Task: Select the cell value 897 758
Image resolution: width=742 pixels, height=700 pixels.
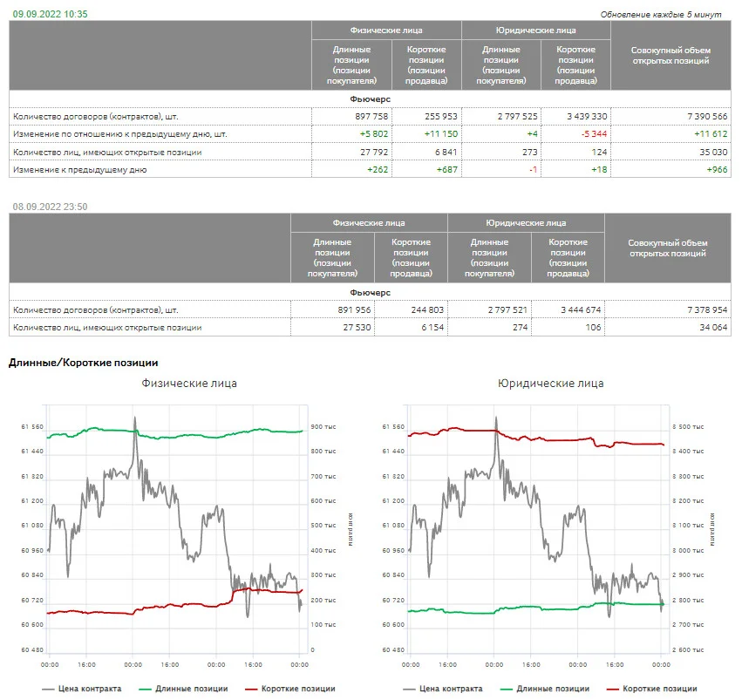Action: point(371,116)
